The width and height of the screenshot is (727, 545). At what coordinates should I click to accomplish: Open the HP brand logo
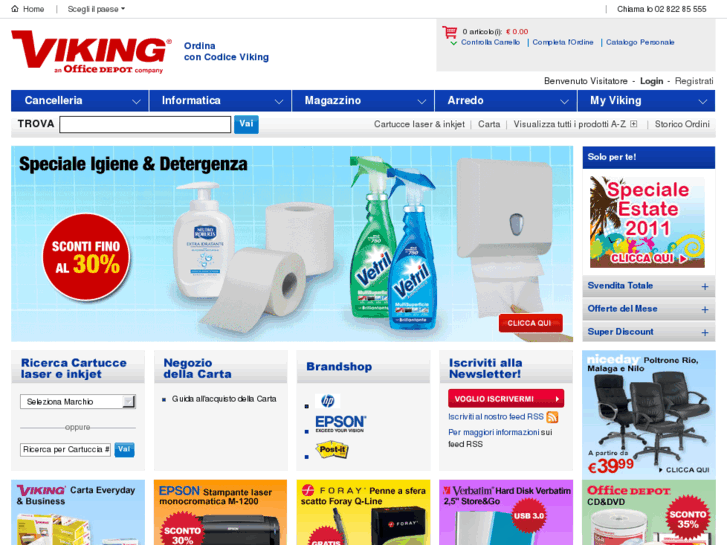click(327, 401)
